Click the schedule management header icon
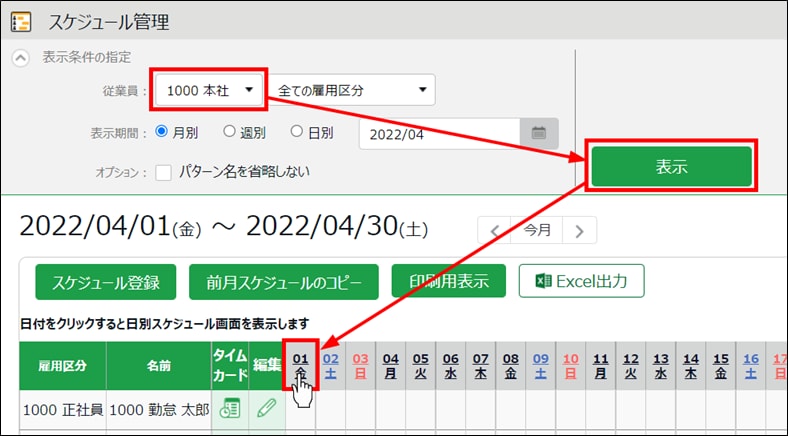This screenshot has height=436, width=788. (20, 21)
